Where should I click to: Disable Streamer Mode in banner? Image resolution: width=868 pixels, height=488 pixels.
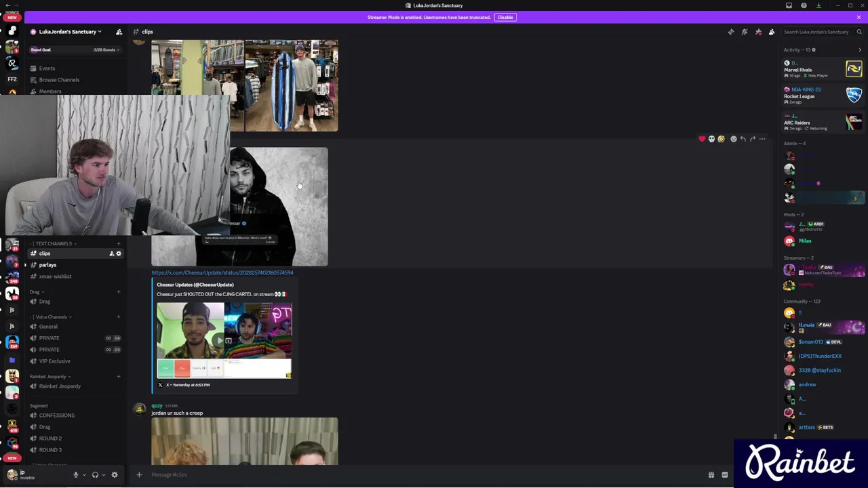click(505, 17)
